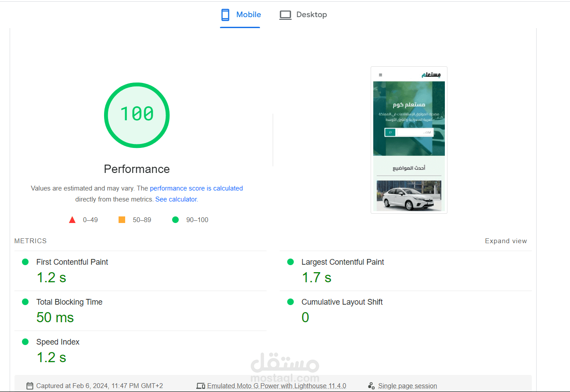This screenshot has height=392, width=570.
Task: Click the desktop laptop icon
Action: pos(285,15)
